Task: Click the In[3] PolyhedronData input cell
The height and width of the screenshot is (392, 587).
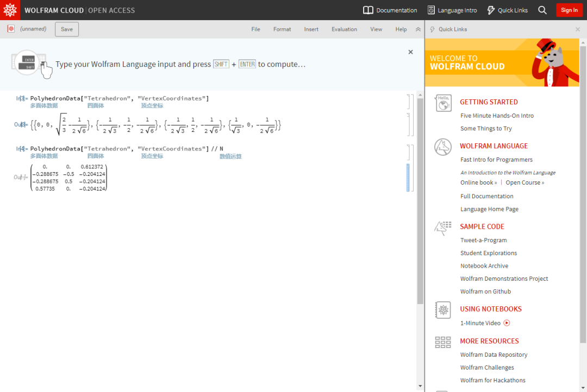Action: 120,98
